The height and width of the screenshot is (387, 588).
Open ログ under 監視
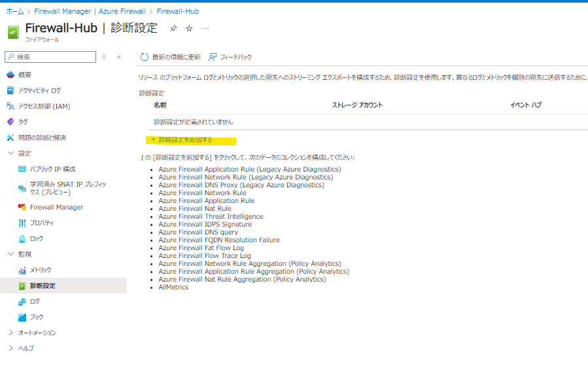coord(35,301)
